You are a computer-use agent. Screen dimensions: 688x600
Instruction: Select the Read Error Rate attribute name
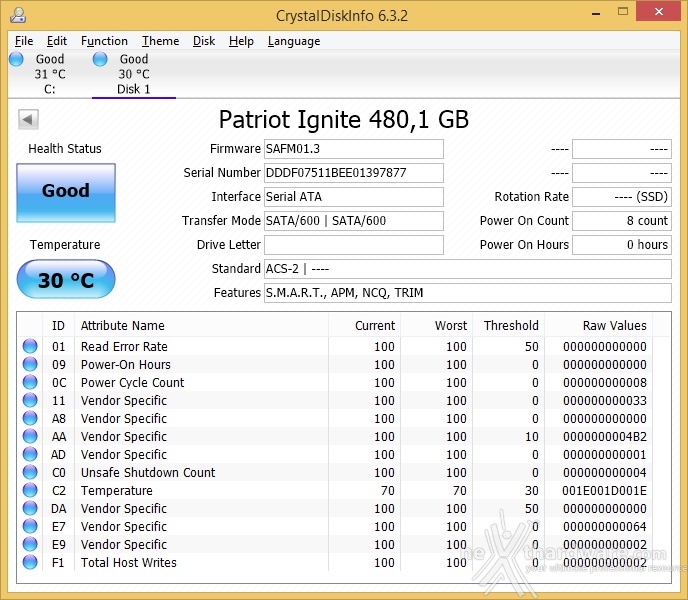(124, 346)
